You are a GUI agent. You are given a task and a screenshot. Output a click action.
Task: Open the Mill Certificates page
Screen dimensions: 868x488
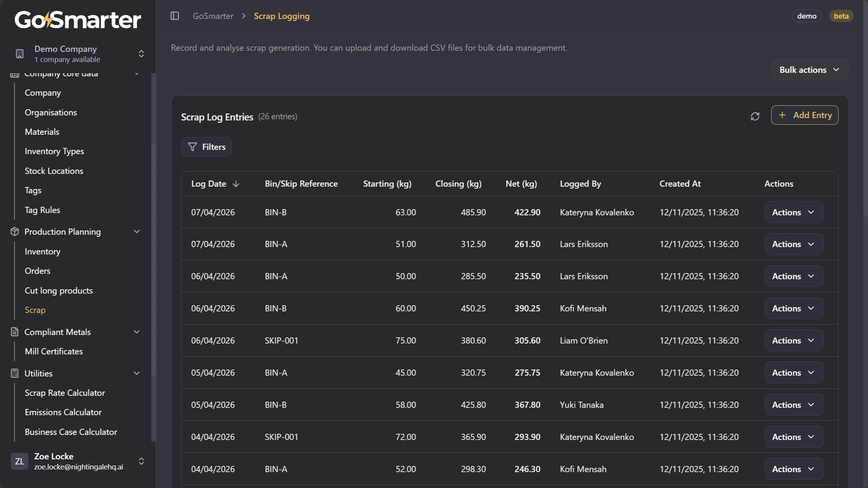click(53, 351)
